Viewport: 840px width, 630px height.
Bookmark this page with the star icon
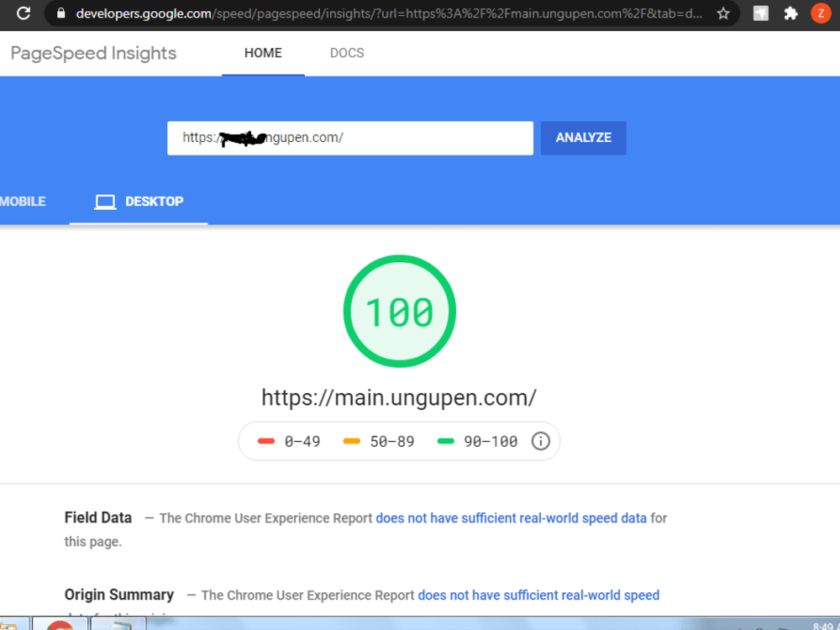point(723,13)
